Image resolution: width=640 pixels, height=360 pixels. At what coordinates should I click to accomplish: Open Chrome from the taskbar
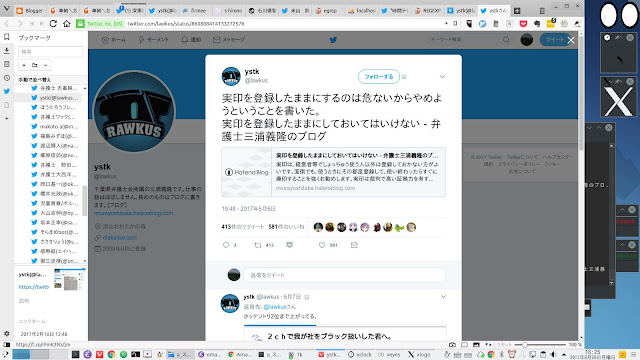(x=111, y=354)
